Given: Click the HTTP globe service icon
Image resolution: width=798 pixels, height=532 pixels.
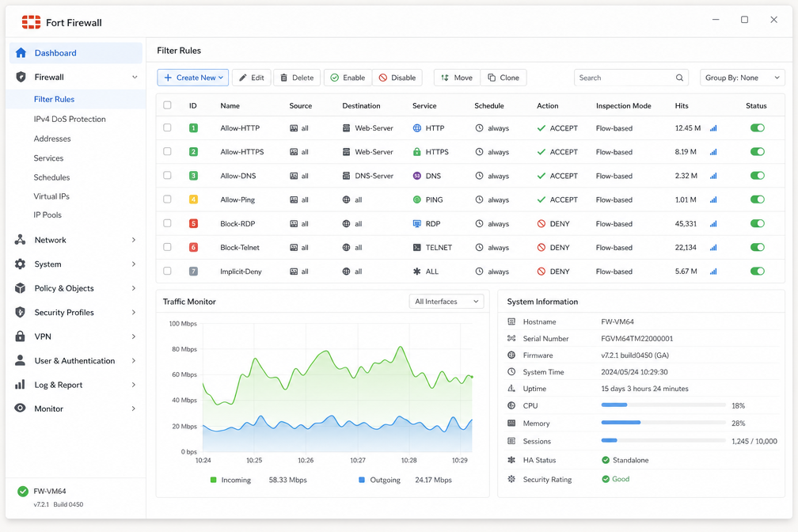Looking at the screenshot, I should (416, 128).
